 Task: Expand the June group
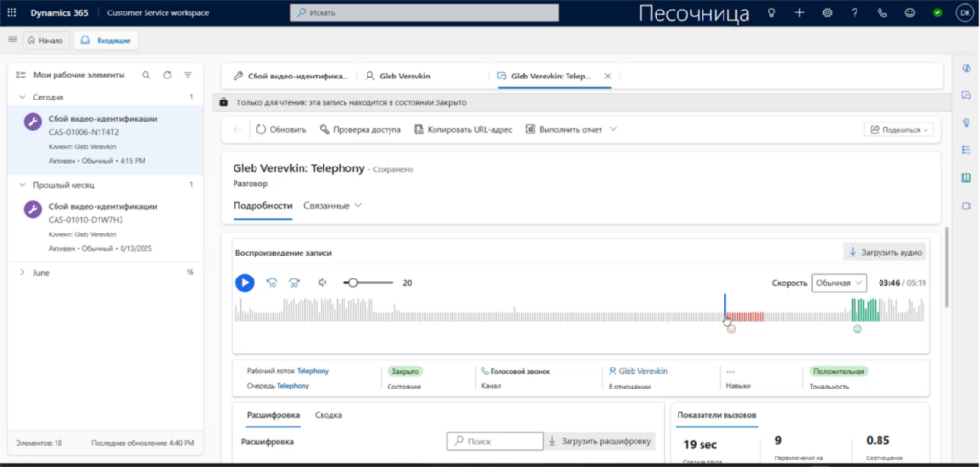(22, 272)
